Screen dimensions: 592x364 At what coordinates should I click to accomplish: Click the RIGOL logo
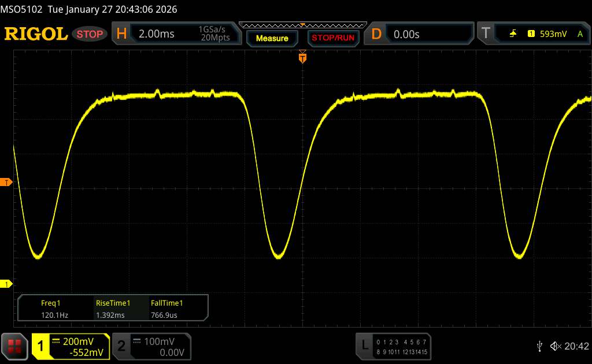36,34
